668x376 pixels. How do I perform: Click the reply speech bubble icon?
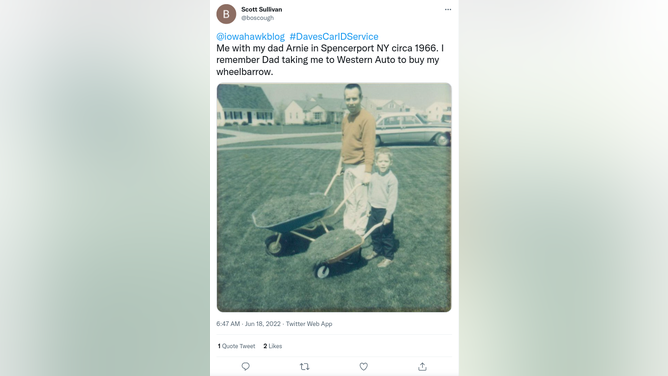click(x=245, y=366)
